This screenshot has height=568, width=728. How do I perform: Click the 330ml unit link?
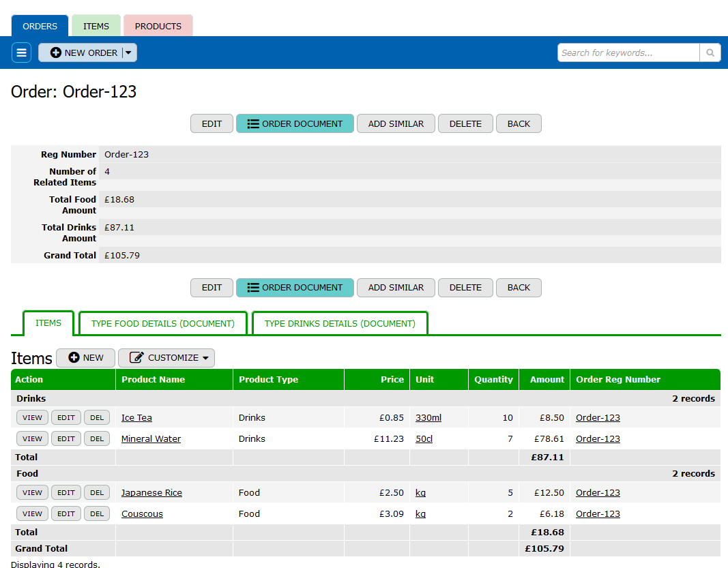pos(428,417)
